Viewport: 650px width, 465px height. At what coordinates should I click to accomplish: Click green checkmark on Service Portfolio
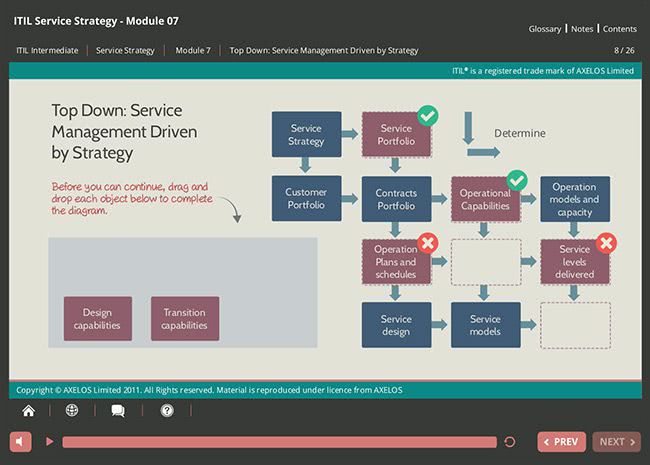coord(428,116)
